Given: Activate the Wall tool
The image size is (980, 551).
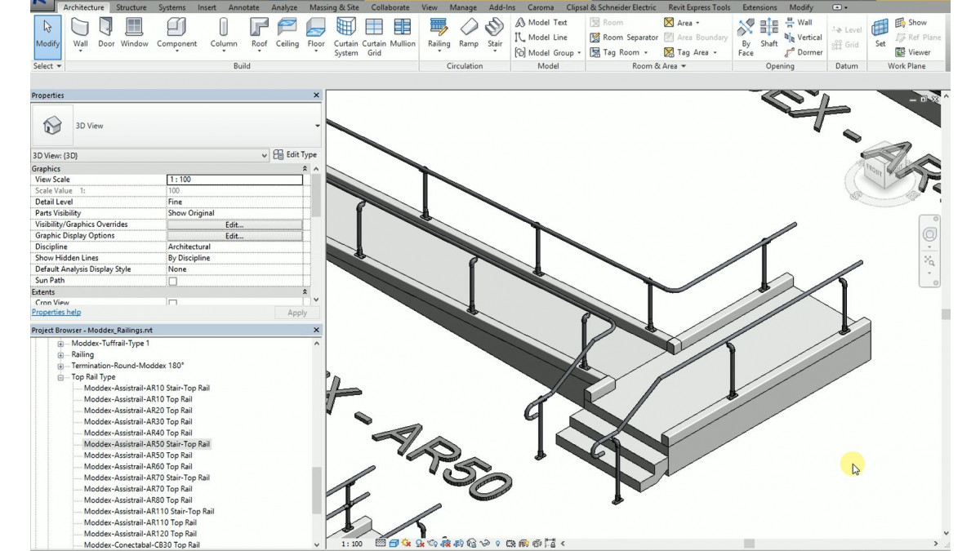Looking at the screenshot, I should [81, 35].
